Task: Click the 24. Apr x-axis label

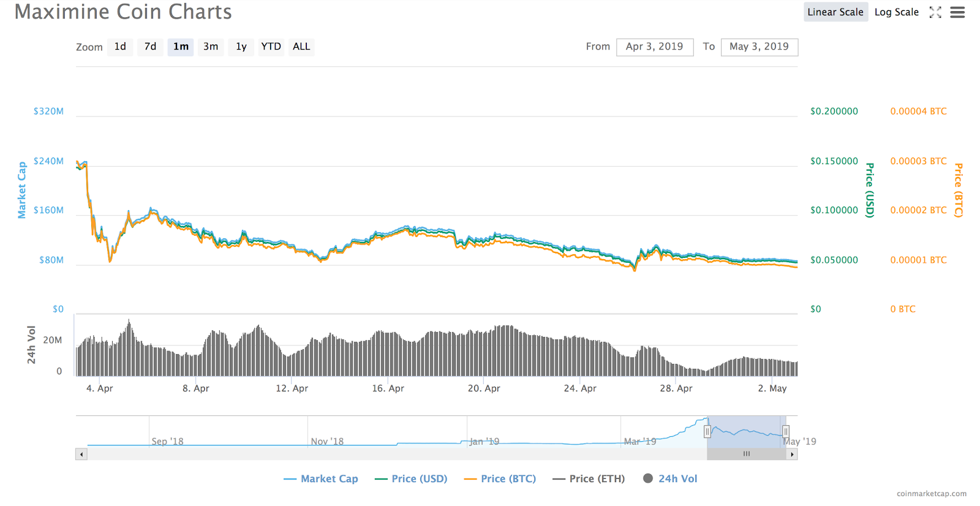Action: point(580,388)
